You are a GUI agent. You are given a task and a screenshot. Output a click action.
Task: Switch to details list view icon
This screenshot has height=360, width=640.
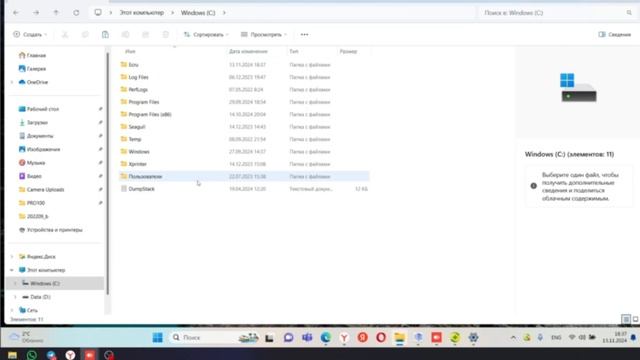click(626, 319)
